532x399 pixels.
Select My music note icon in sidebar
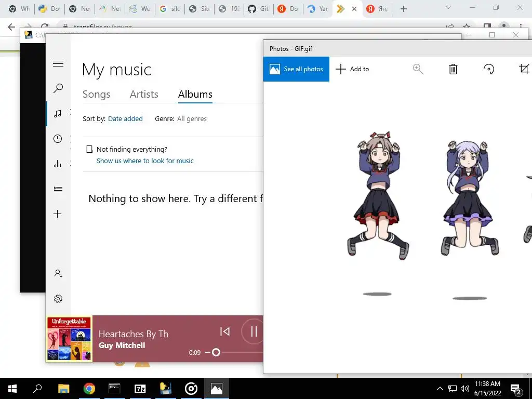coord(58,113)
